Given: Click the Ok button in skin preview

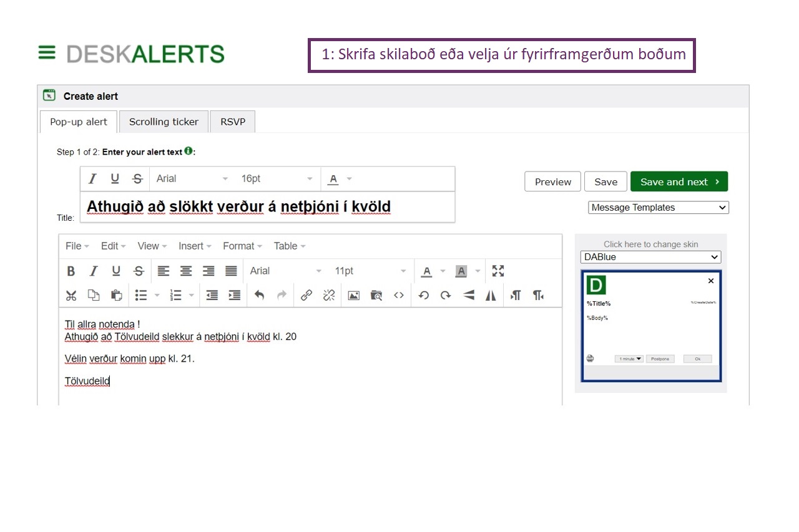Looking at the screenshot, I should pyautogui.click(x=697, y=359).
